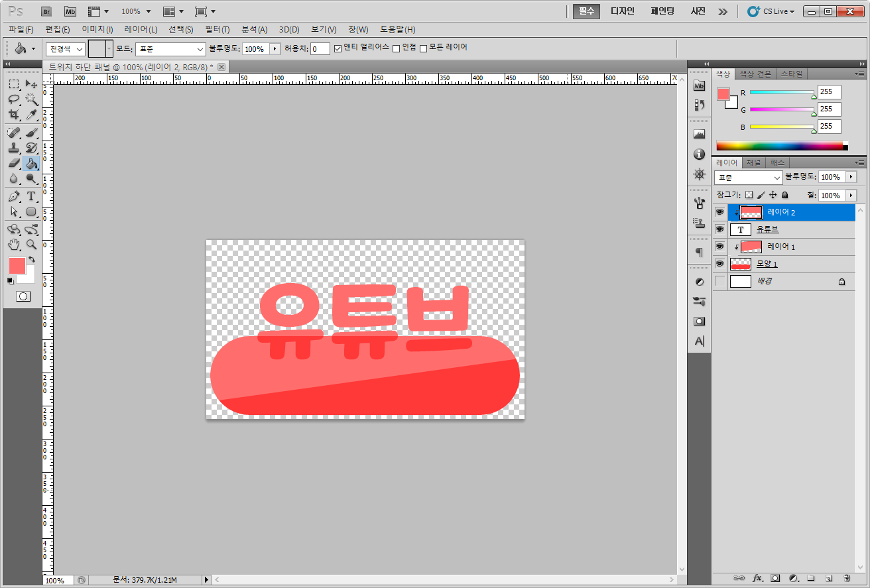Select the History Brush tool

[31, 148]
